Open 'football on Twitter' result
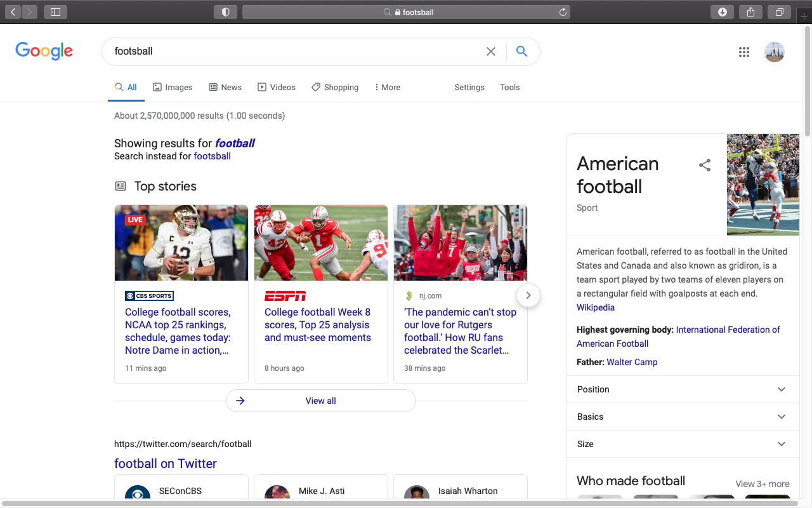812x508 pixels. pos(166,464)
